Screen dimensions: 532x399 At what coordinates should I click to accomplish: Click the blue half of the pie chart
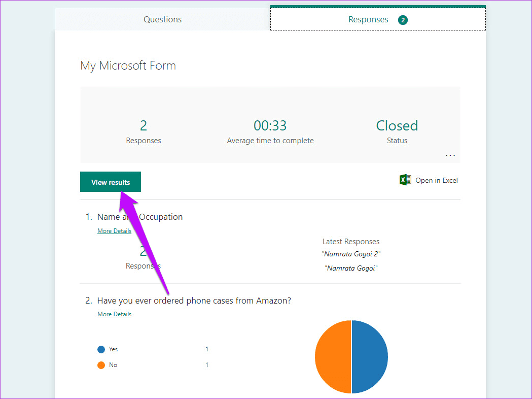pyautogui.click(x=370, y=356)
